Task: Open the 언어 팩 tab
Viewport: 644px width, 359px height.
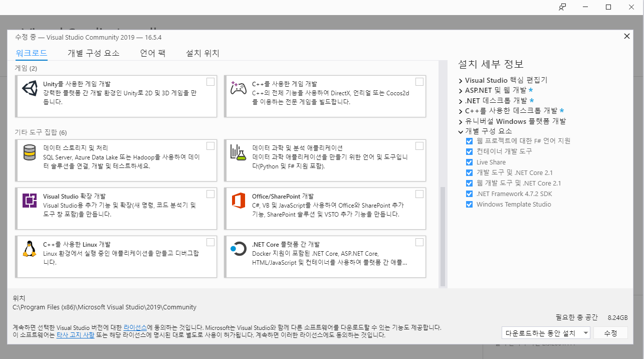Action: pos(153,53)
